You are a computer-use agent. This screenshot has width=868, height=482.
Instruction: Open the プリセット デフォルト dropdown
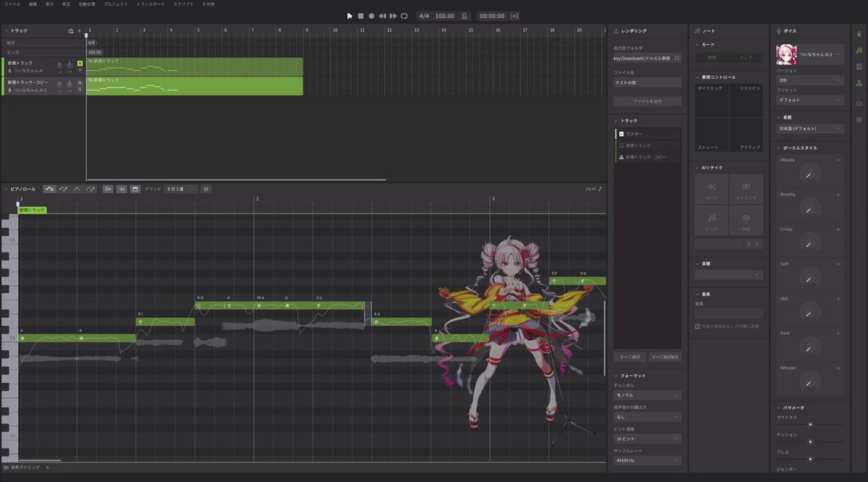pyautogui.click(x=809, y=100)
